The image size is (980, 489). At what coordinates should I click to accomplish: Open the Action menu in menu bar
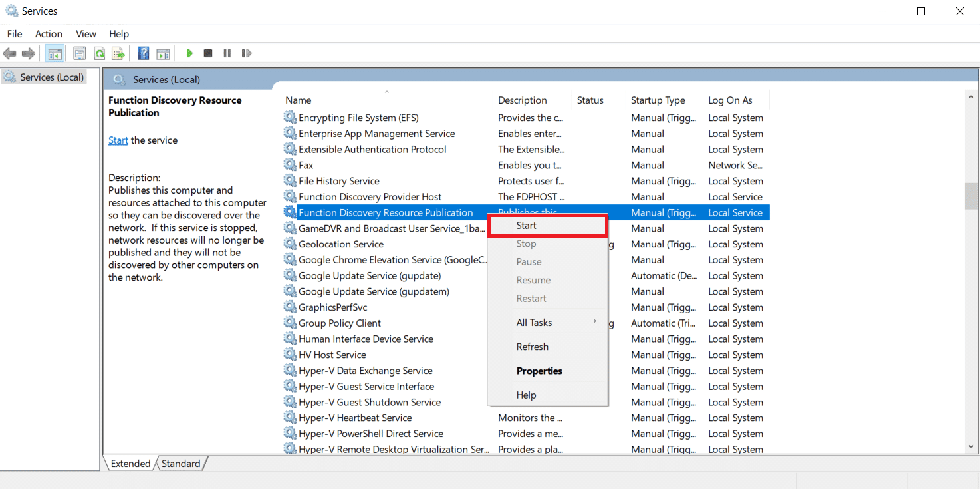49,34
